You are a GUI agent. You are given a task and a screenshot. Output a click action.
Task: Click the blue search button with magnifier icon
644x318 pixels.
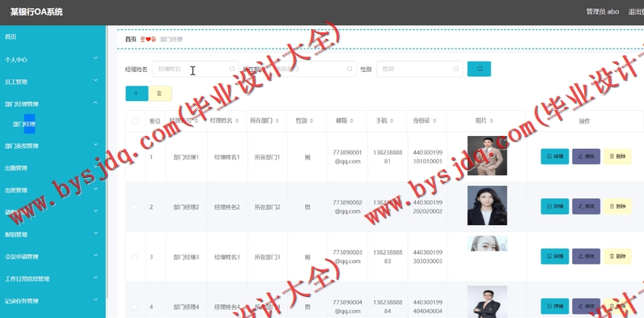(479, 69)
